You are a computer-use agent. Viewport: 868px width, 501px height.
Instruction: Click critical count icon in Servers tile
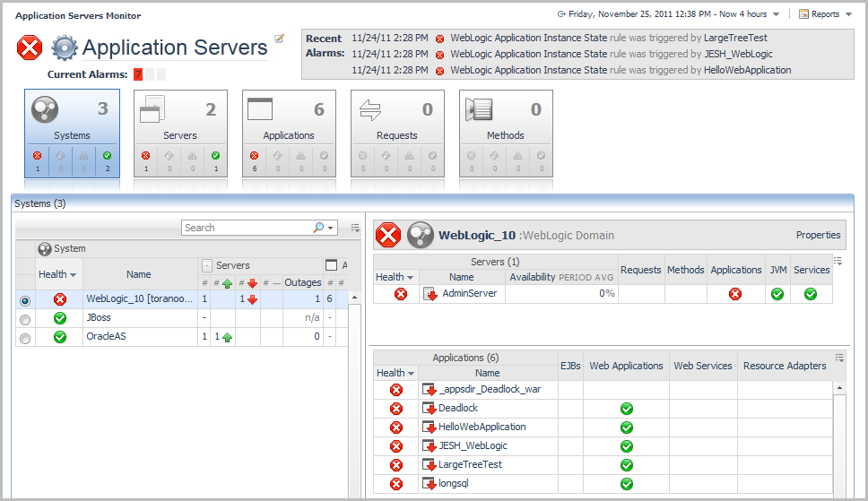145,156
